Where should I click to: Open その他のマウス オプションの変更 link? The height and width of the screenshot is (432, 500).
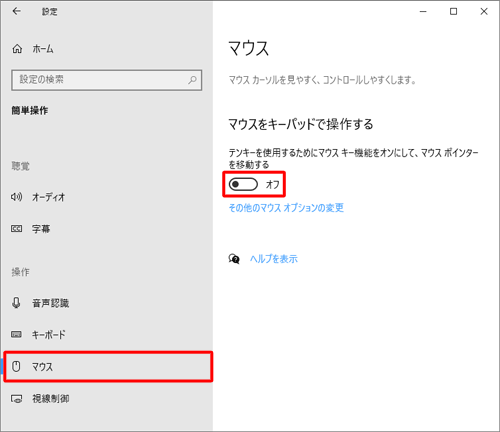[x=286, y=208]
